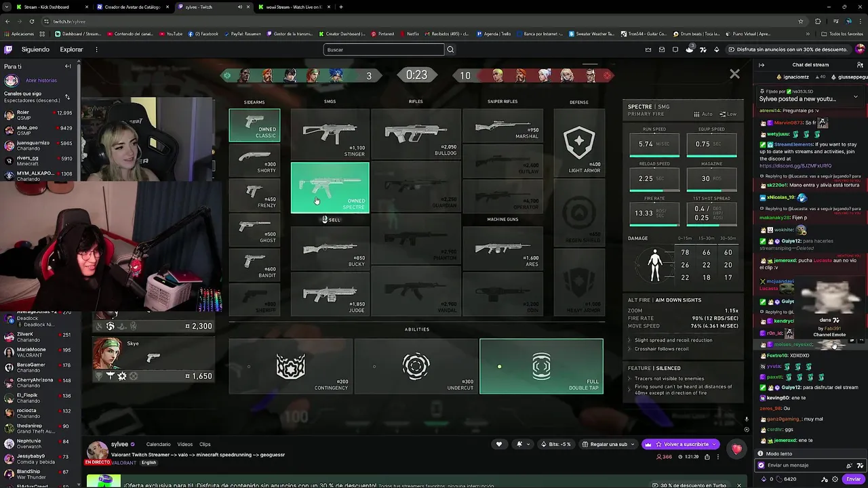
Task: Collapse the chat panel arrow
Action: tap(762, 65)
